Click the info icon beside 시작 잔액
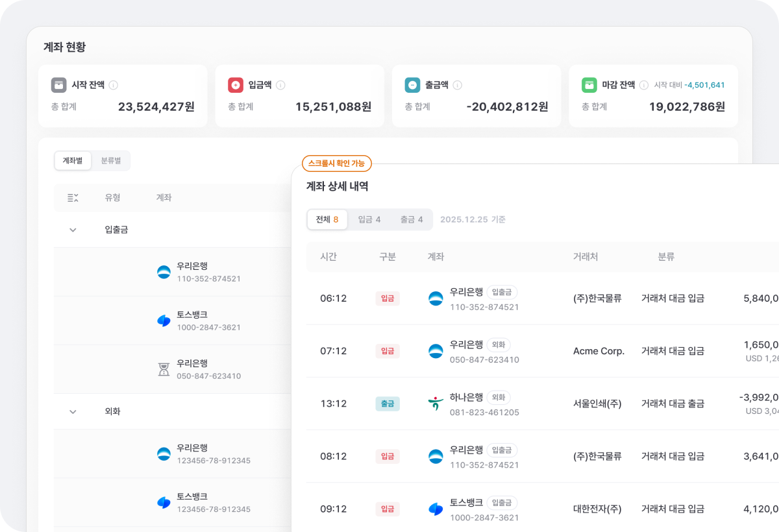This screenshot has width=779, height=532. 114,85
